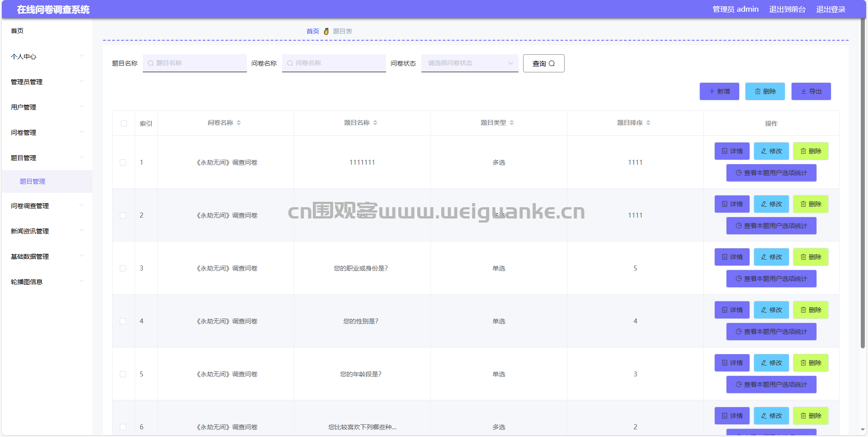View option statistics for 您的性别是? row
868x437 pixels.
(771, 332)
